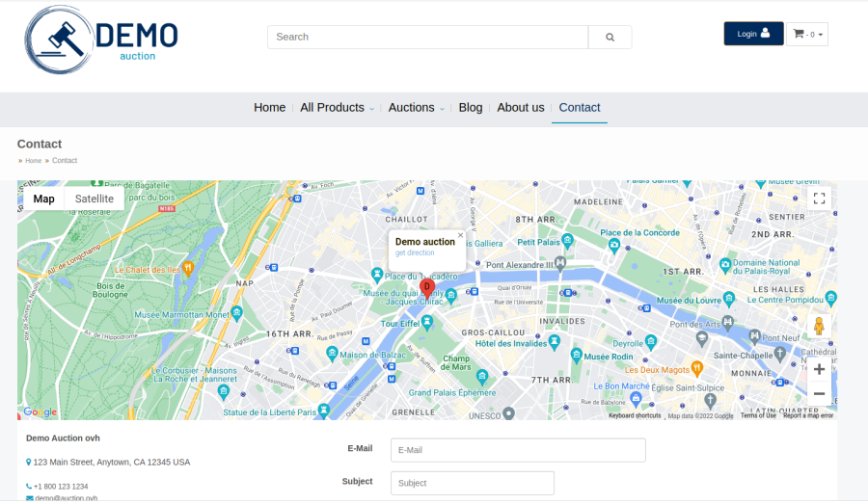Open the Blog menu item
Screen dimensions: 868x504
point(471,107)
